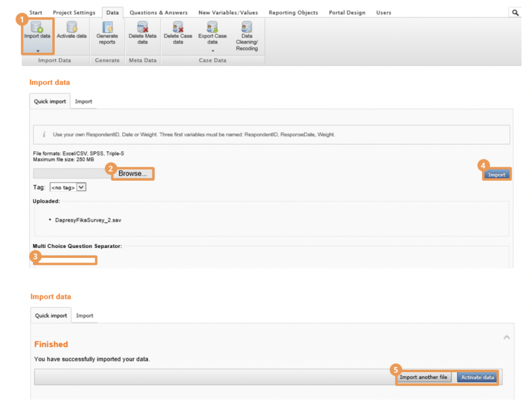
Task: Click the Import another file button
Action: coord(424,377)
